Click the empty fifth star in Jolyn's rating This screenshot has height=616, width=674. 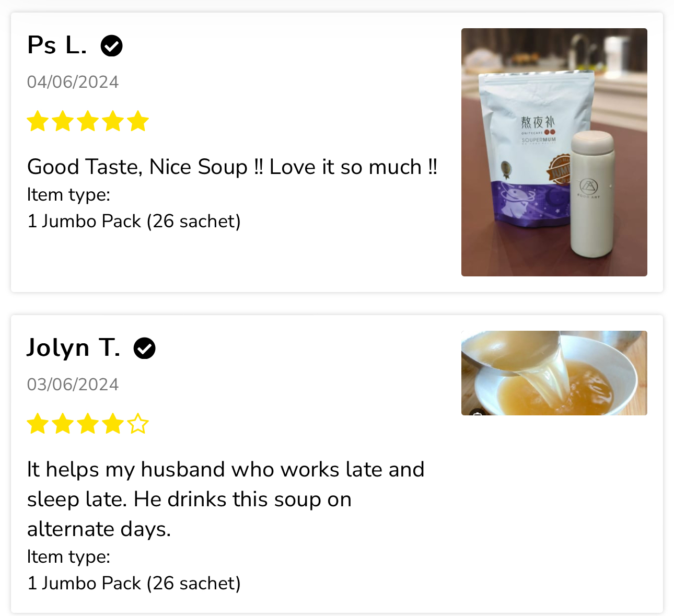(x=138, y=423)
